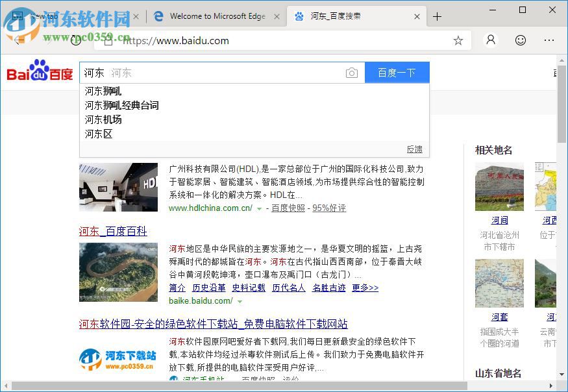Open the Edge favorites star icon
This screenshot has width=568, height=392.
point(458,40)
